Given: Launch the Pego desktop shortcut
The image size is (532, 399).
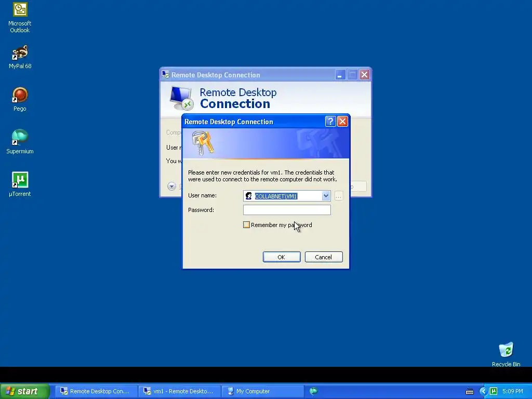Looking at the screenshot, I should tap(20, 99).
